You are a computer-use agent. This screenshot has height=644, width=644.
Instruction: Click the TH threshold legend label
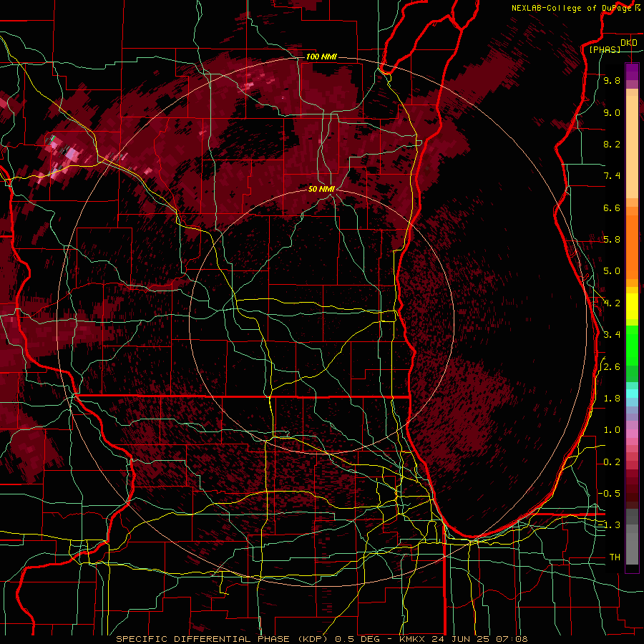click(615, 557)
